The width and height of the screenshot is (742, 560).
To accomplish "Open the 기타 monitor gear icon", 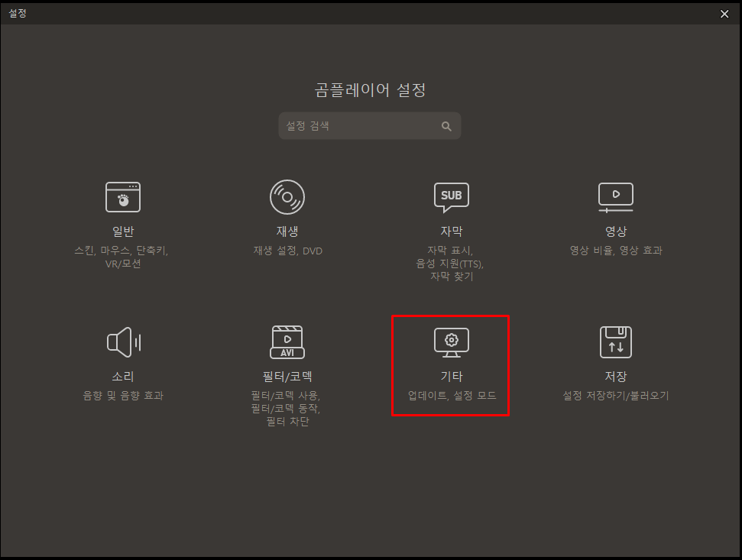I will (452, 342).
